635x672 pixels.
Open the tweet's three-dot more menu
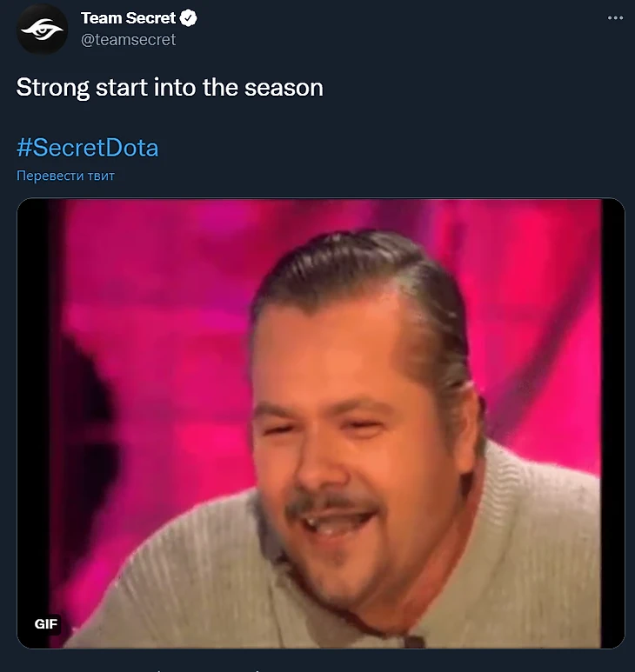coord(616,18)
